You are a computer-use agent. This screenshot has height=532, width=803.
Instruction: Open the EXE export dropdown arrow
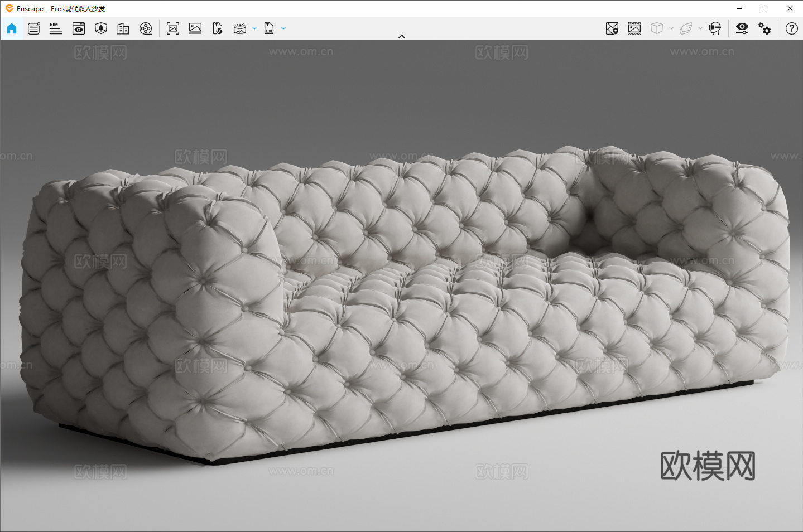[283, 28]
